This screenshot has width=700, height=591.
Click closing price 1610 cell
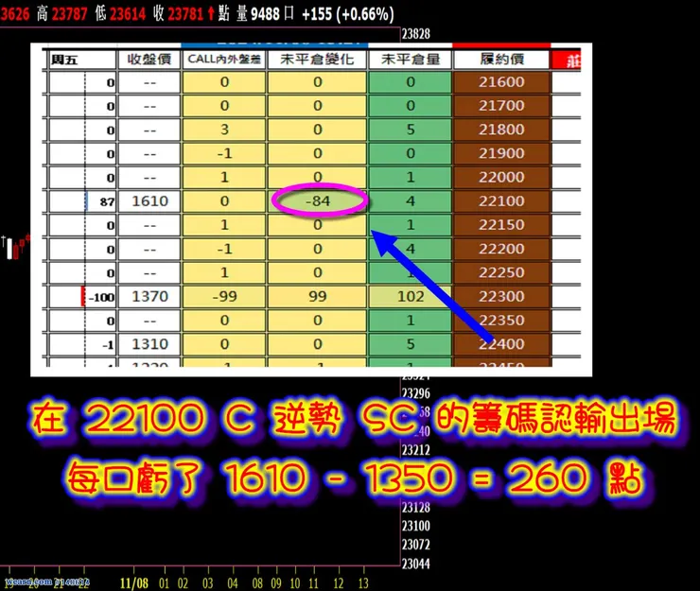[149, 201]
